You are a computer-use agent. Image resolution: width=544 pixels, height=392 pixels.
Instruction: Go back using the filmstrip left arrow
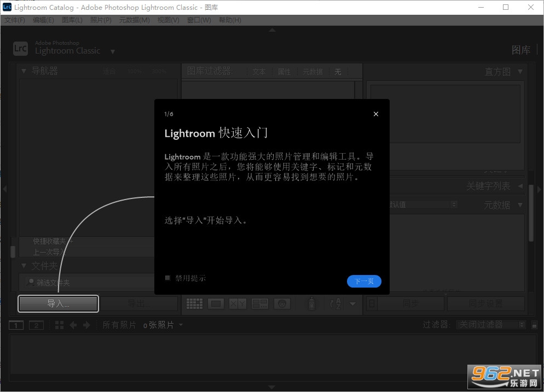[x=73, y=325]
